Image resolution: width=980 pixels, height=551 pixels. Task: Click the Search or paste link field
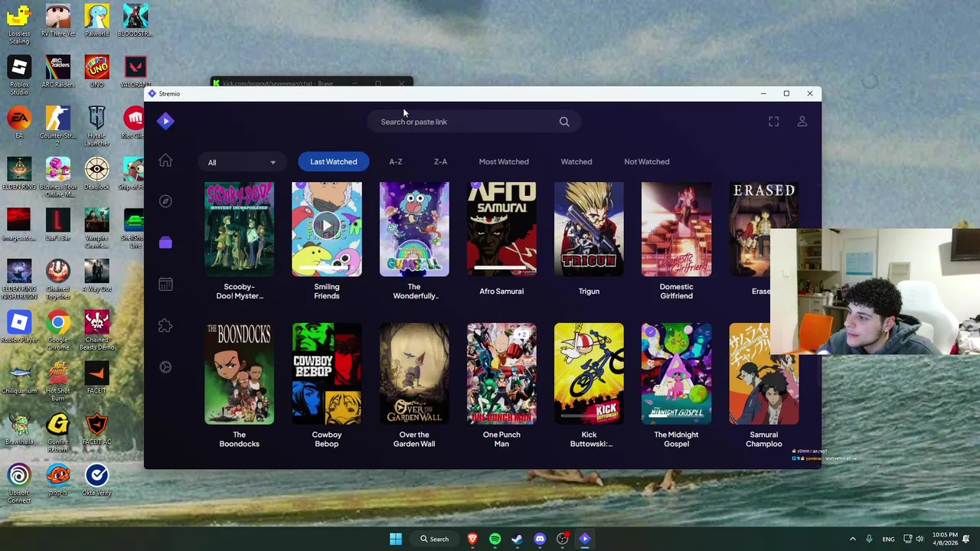473,122
